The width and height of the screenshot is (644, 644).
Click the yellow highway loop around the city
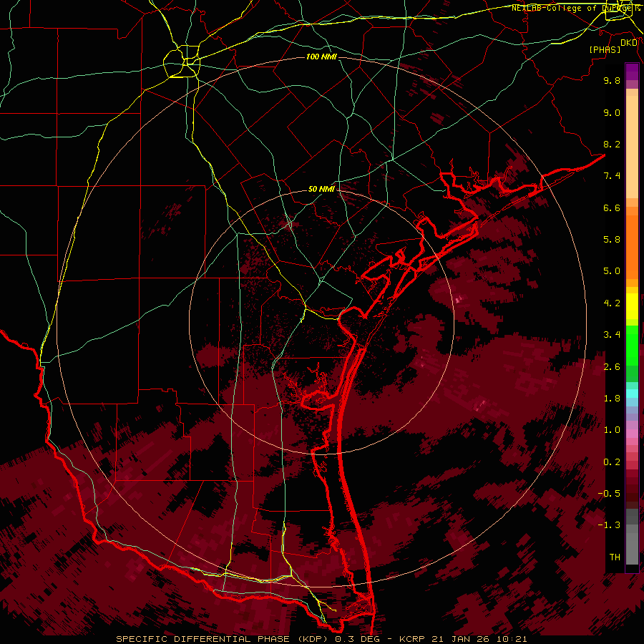coord(182,62)
